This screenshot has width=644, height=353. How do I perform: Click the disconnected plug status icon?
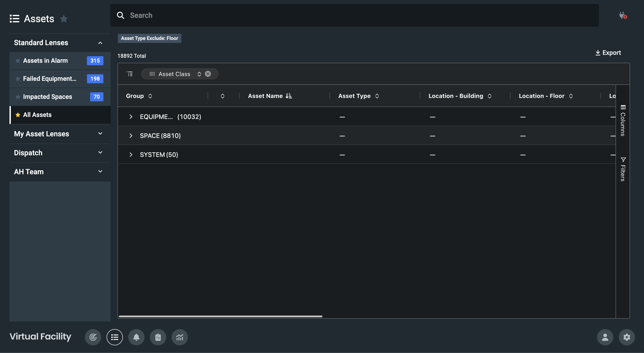pos(623,16)
